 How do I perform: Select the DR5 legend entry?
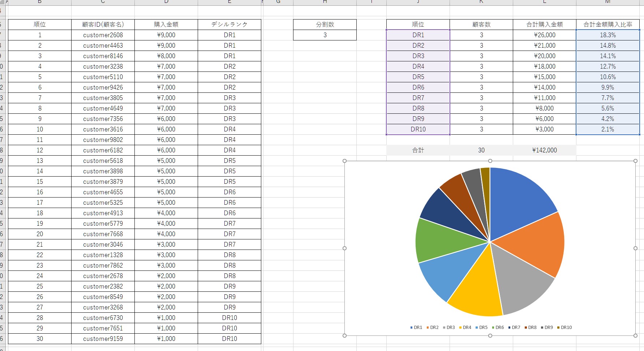(x=481, y=328)
